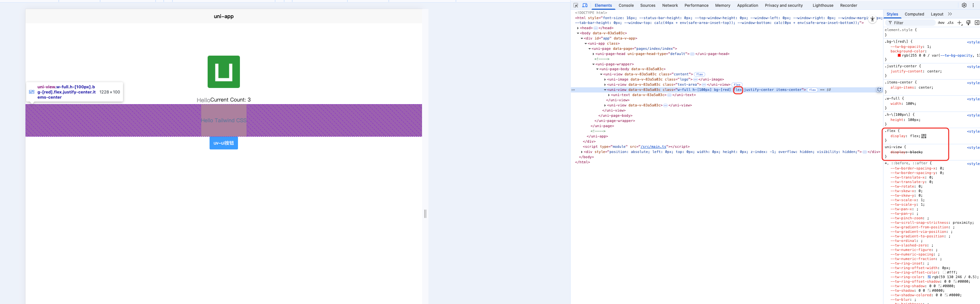Click the ellipsis in collapsed head element
Screen dimensions: 980x304
[596, 28]
